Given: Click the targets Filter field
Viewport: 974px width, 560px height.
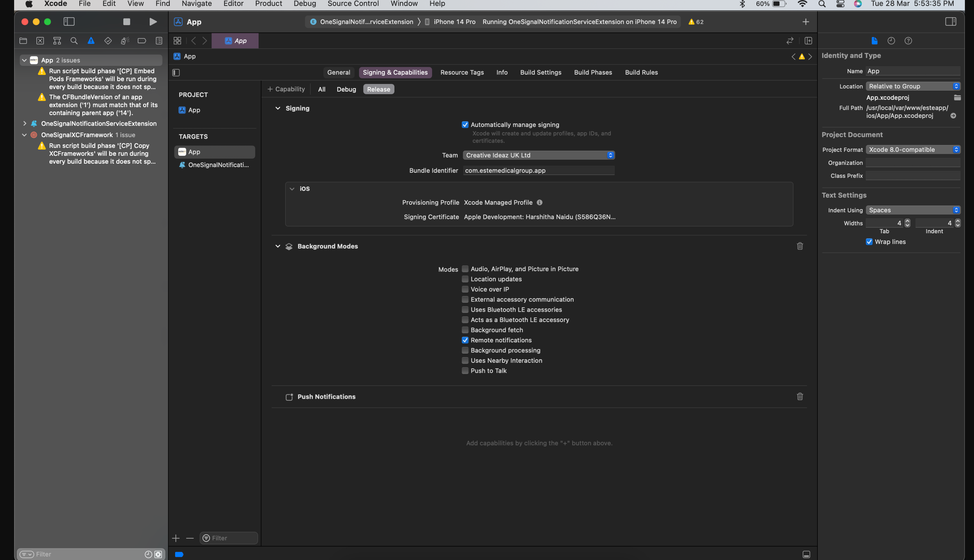Looking at the screenshot, I should pos(228,538).
